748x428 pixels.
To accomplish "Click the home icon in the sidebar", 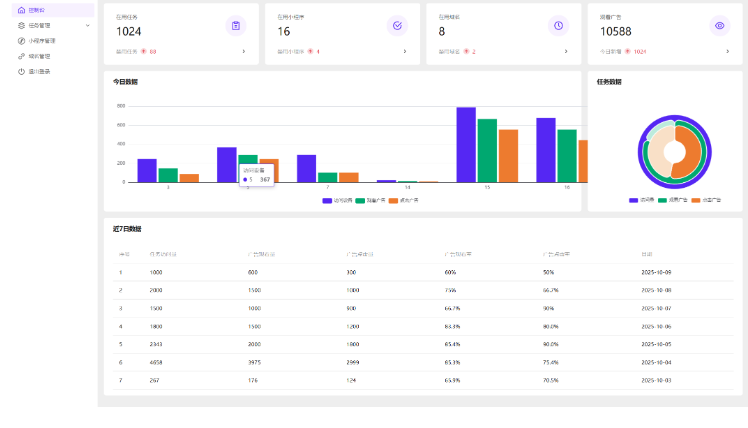I will point(21,10).
